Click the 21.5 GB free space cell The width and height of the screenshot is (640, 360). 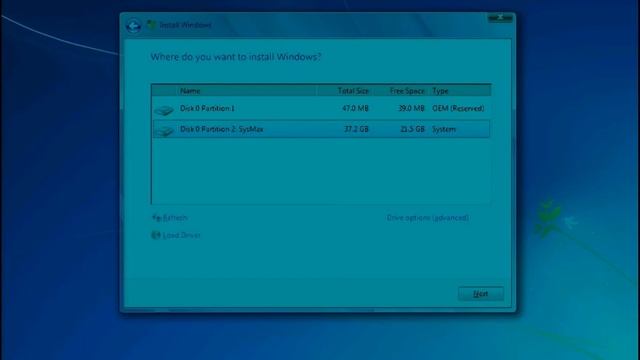(x=412, y=129)
